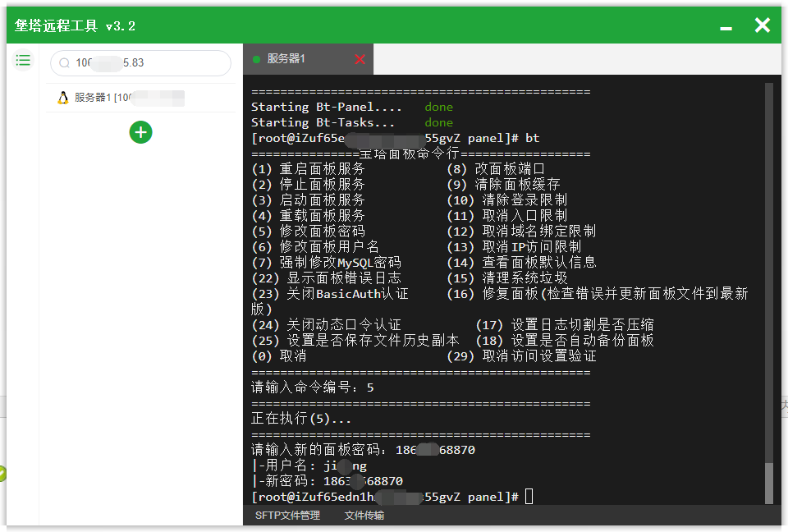The image size is (788, 532).
Task: Click text '(3) 启动面板服务'
Action: pyautogui.click(x=308, y=200)
